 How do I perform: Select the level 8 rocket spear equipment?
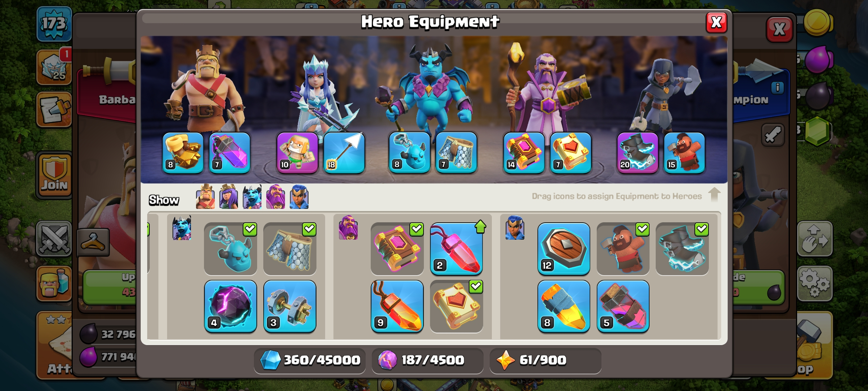coord(563,306)
